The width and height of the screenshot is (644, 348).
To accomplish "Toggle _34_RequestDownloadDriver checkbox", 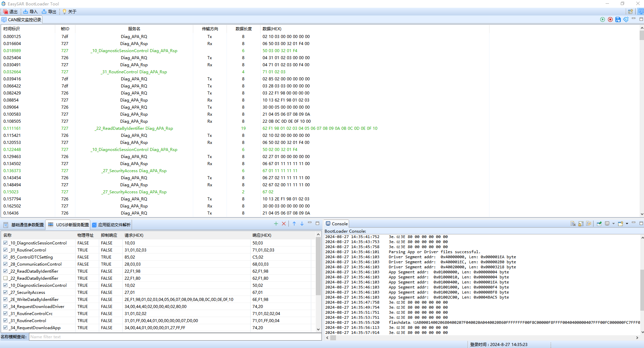I will tap(5, 306).
